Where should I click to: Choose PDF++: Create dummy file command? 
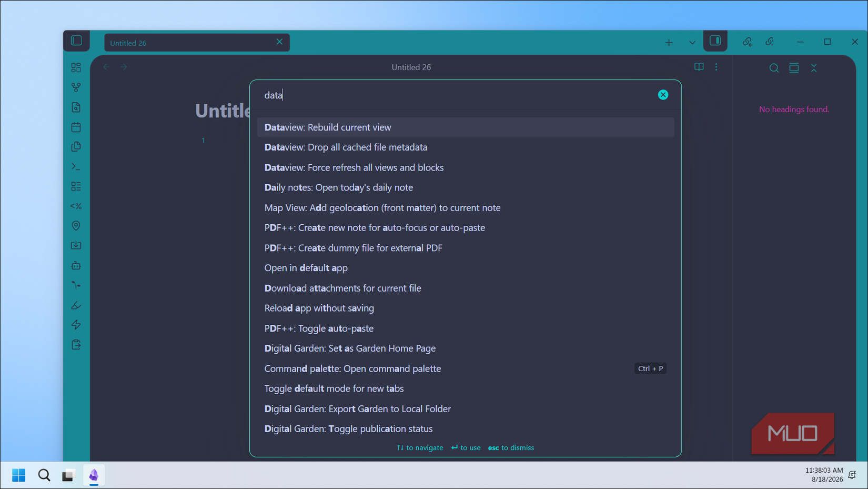(466, 248)
